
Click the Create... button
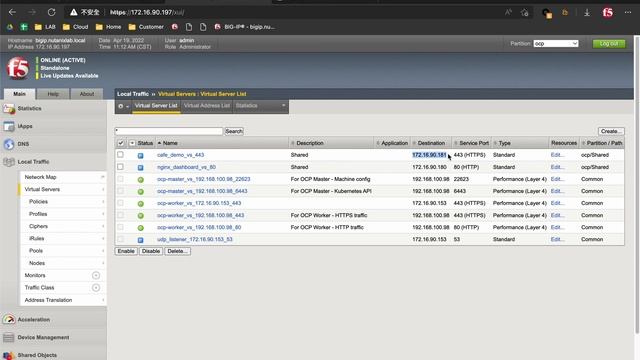[611, 131]
